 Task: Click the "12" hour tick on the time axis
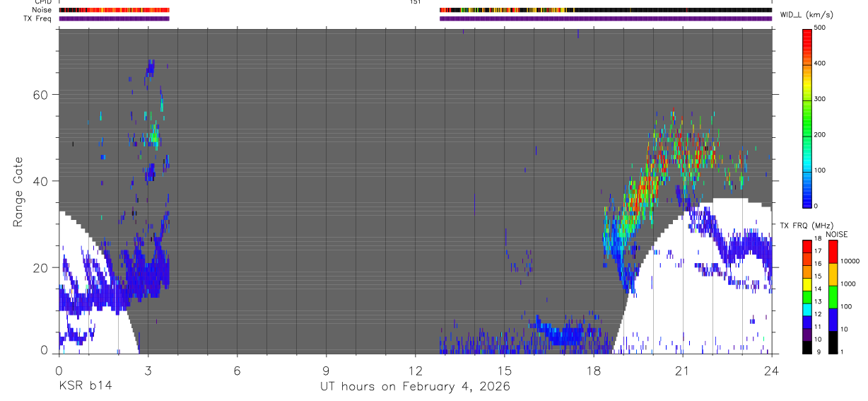(415, 370)
